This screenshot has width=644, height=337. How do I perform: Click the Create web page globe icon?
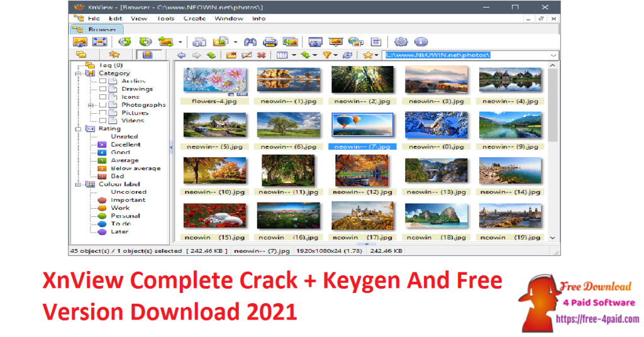coord(356,42)
